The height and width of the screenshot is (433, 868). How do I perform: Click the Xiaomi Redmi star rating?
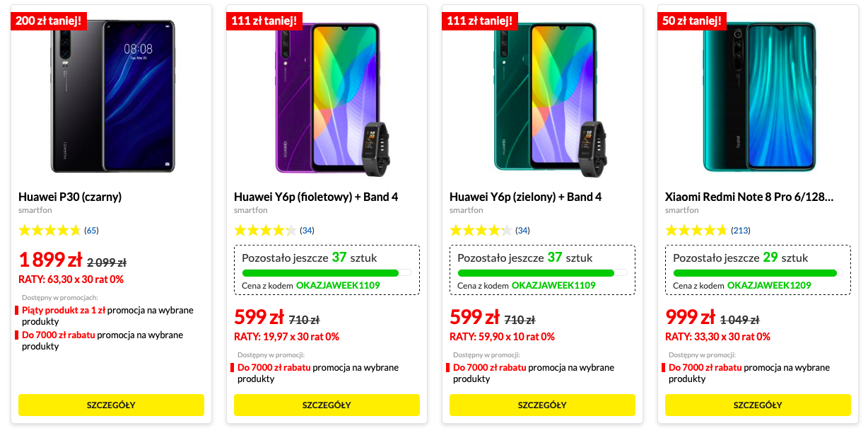696,230
